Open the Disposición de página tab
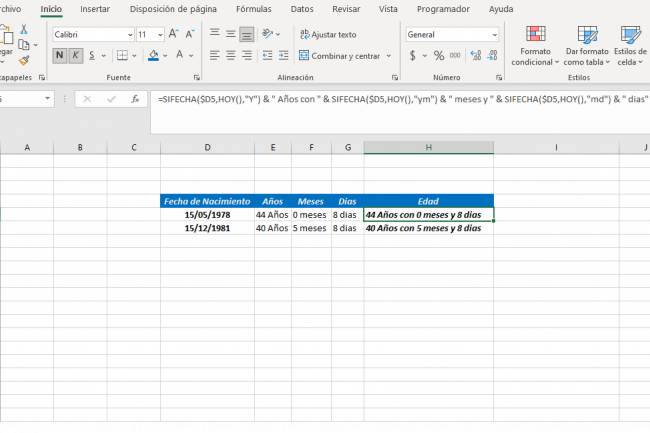Screen dimensions: 650x433 (x=173, y=8)
